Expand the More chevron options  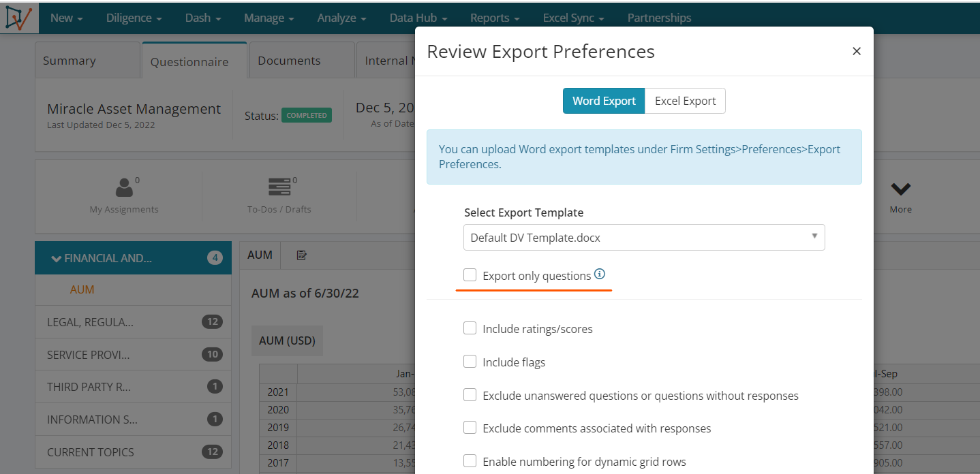(901, 189)
